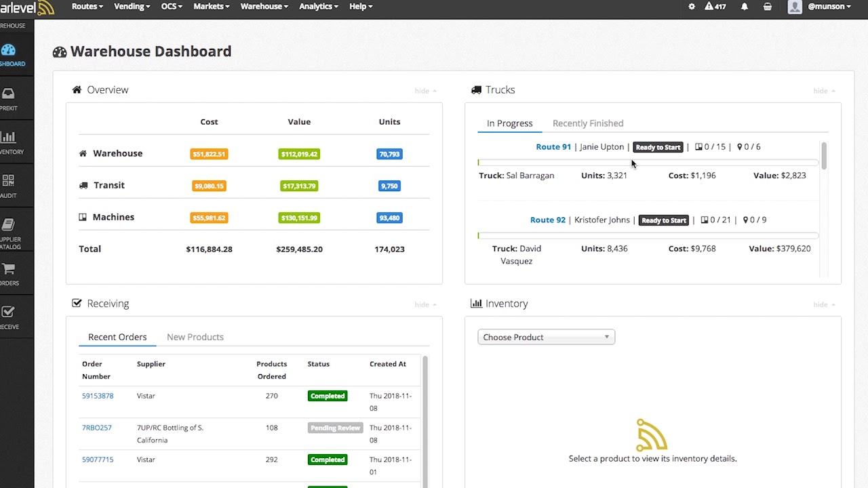Click the Pending Review status badge
Viewport: 868px width, 488px height.
pos(335,428)
